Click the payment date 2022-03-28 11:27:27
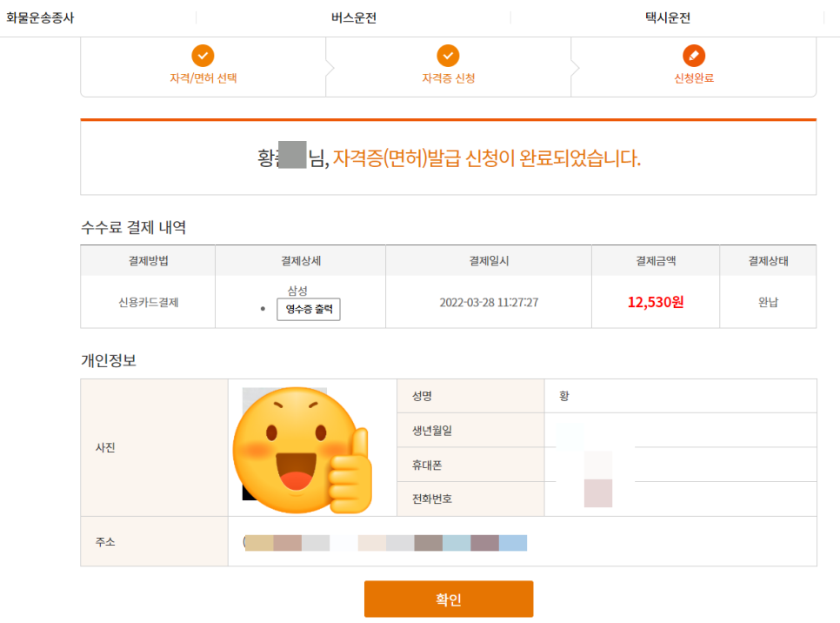 tap(489, 303)
